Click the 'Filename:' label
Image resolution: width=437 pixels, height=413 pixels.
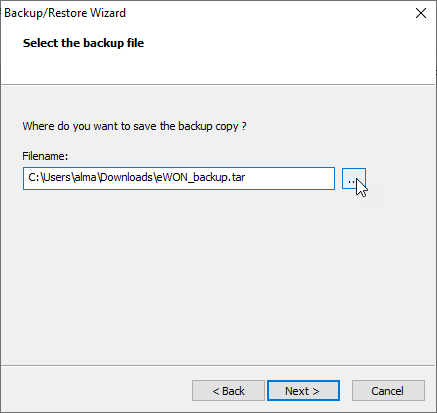(45, 156)
